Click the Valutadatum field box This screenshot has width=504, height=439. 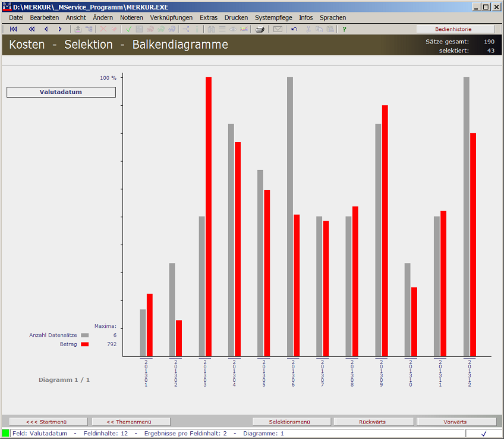[61, 92]
